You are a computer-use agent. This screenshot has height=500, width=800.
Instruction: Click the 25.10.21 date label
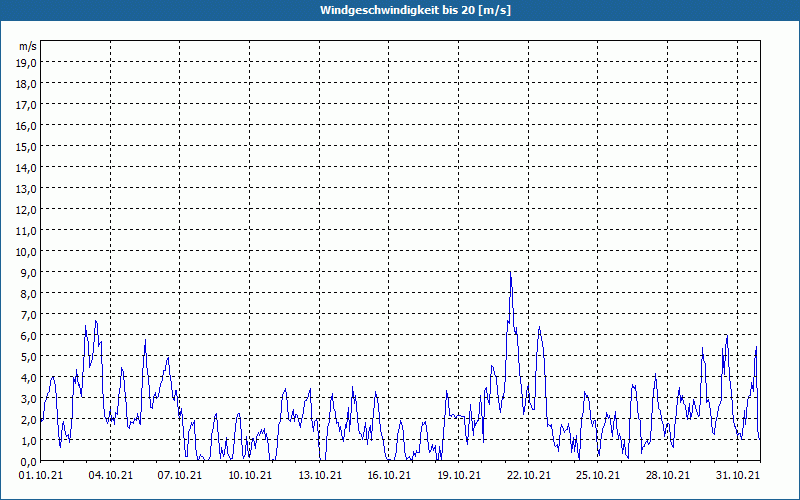pos(598,475)
